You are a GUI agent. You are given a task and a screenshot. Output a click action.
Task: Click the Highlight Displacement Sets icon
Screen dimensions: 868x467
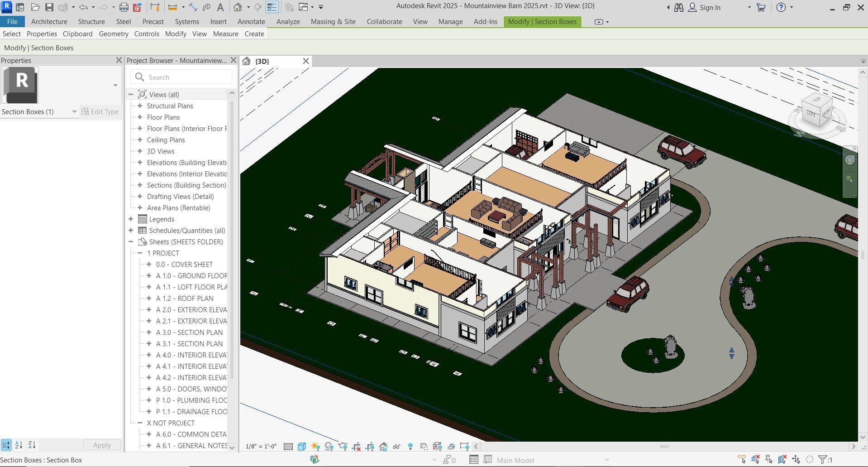pyautogui.click(x=451, y=447)
